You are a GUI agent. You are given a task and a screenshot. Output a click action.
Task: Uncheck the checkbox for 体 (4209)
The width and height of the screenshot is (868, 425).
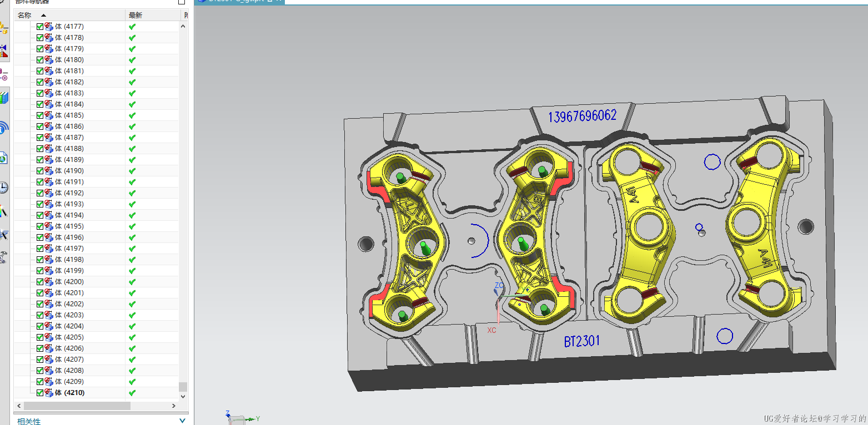click(x=40, y=382)
